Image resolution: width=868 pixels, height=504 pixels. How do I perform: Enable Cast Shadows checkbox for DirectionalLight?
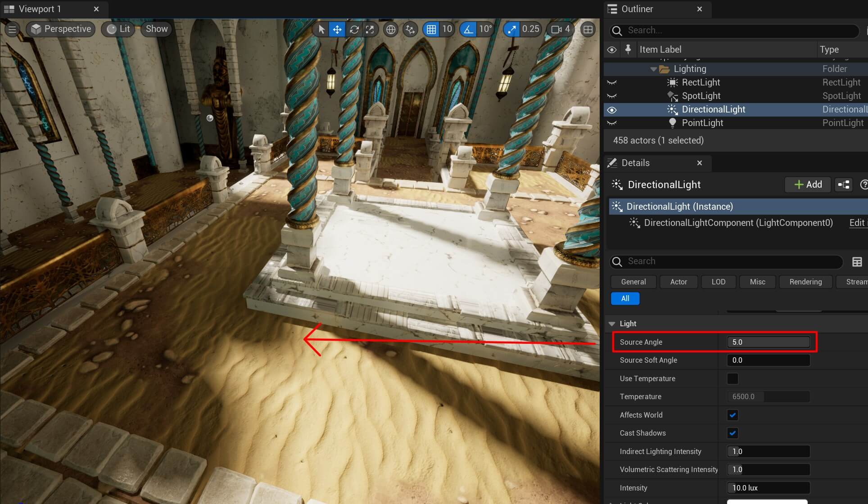coord(732,432)
